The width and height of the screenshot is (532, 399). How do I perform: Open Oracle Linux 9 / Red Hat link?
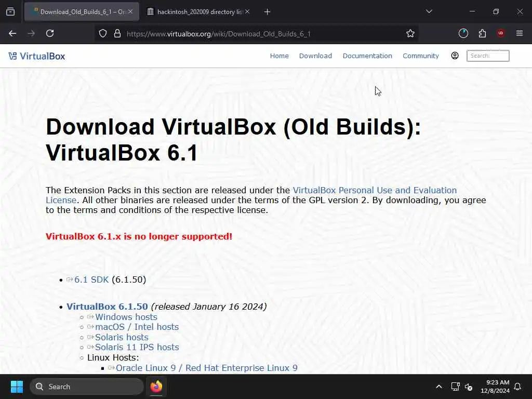click(207, 368)
